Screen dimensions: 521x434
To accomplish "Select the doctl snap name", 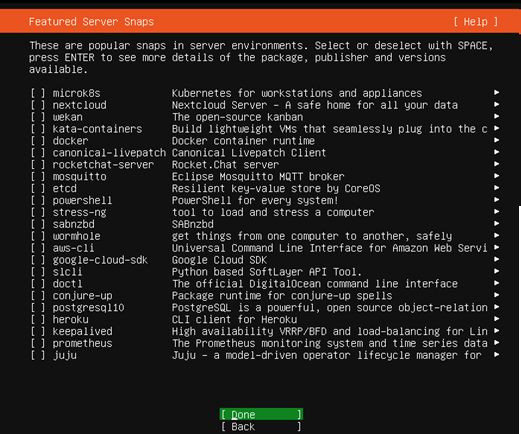I will tap(67, 284).
